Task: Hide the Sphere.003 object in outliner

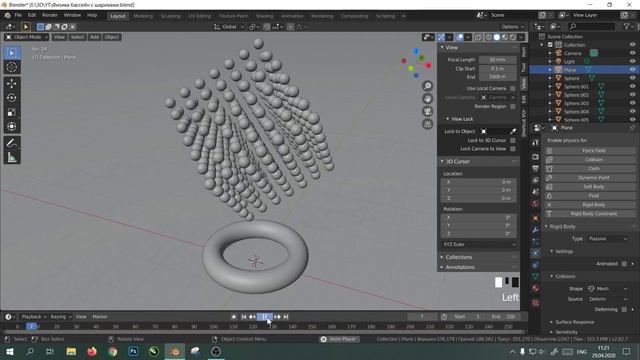Action: [x=632, y=103]
